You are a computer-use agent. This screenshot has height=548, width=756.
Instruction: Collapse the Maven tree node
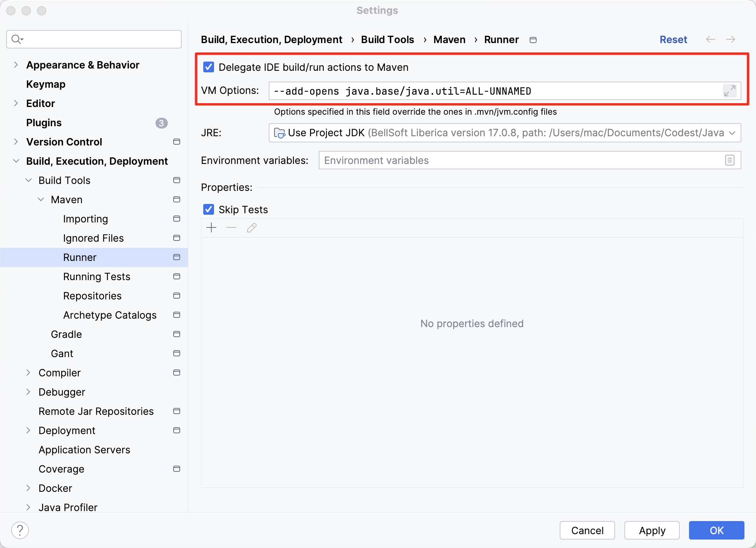click(41, 199)
